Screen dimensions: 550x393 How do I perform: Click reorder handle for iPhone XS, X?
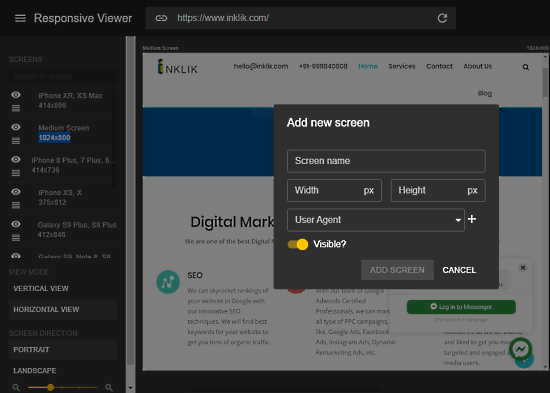pyautogui.click(x=16, y=205)
